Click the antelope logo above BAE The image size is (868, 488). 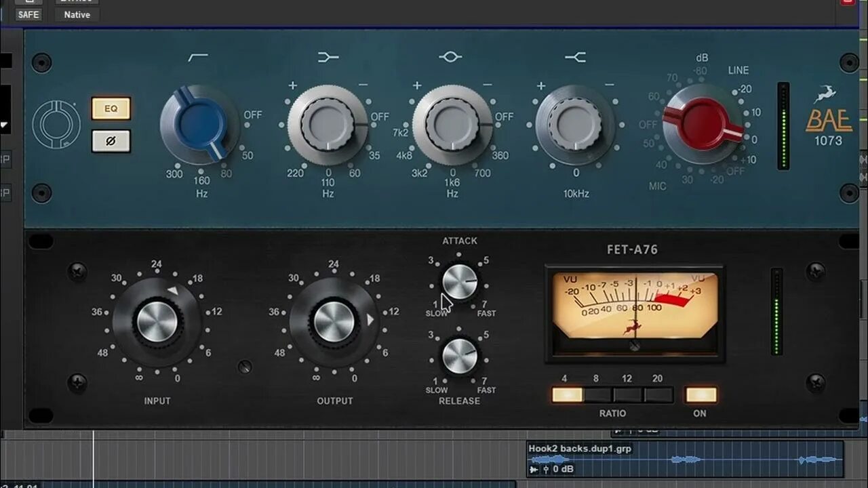coord(825,94)
